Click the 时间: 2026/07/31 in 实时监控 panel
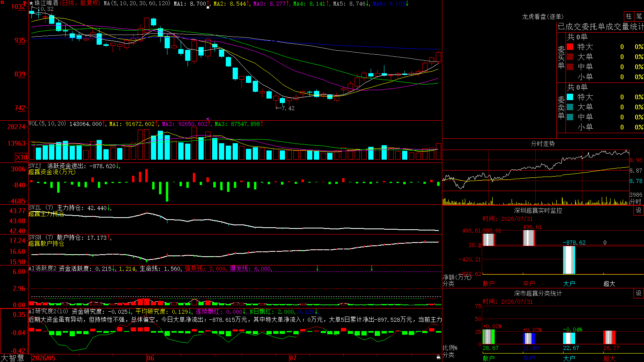 (508, 219)
